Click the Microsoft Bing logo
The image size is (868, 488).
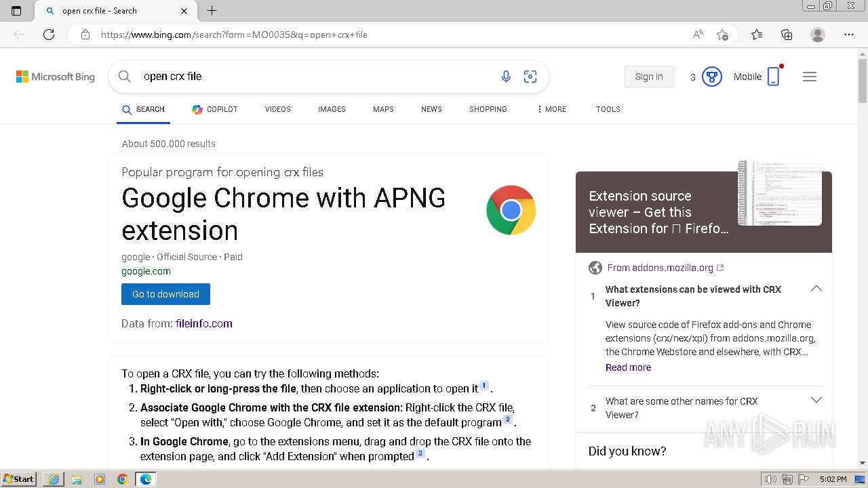coord(56,77)
